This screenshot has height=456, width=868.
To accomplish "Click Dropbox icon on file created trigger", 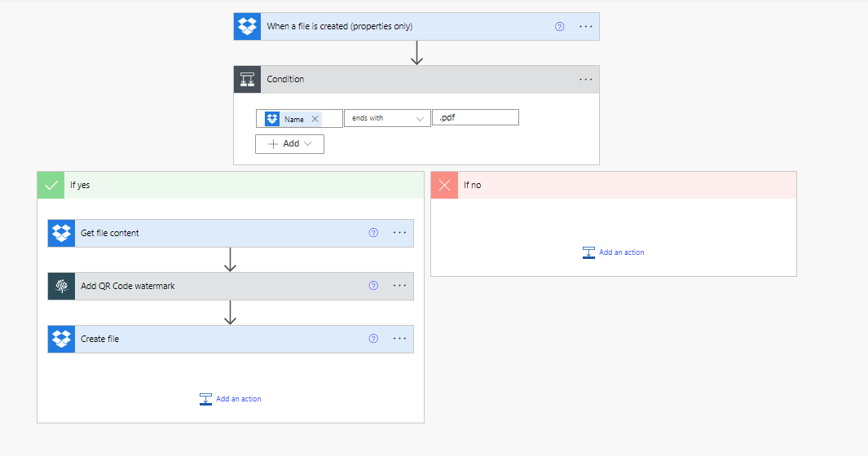I will tap(247, 26).
